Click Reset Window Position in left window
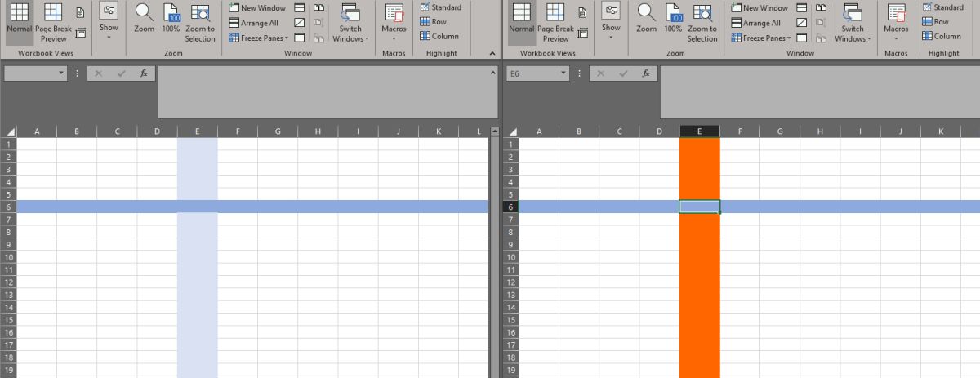This screenshot has width=980, height=378. [318, 38]
